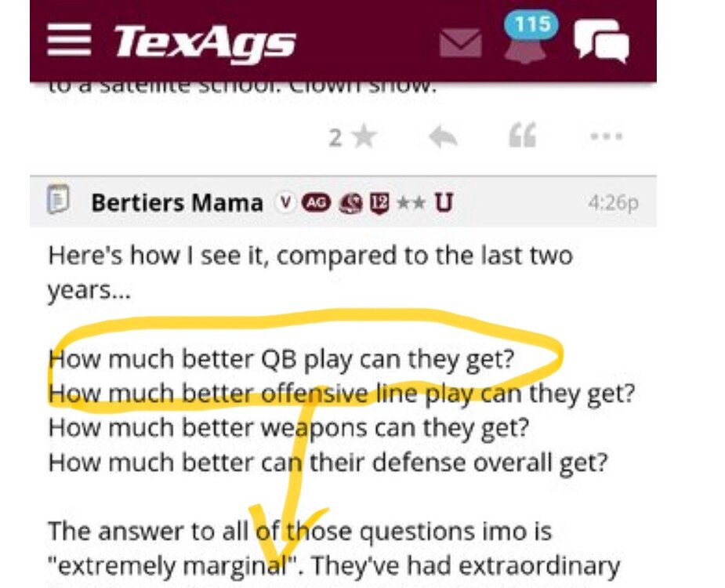
Task: Expand the more options ellipsis menu
Action: [606, 138]
